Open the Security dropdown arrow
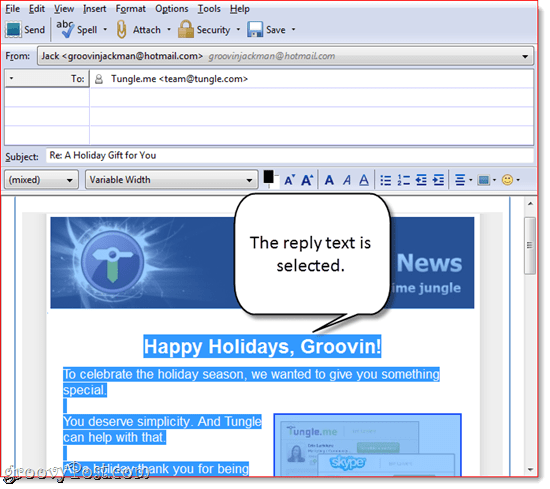The image size is (550, 489). click(239, 30)
